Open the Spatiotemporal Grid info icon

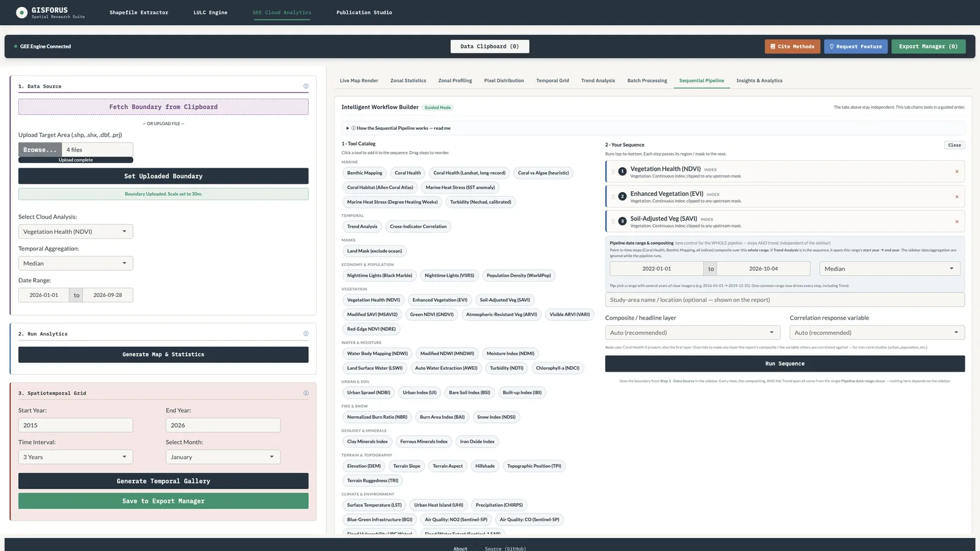(x=306, y=393)
